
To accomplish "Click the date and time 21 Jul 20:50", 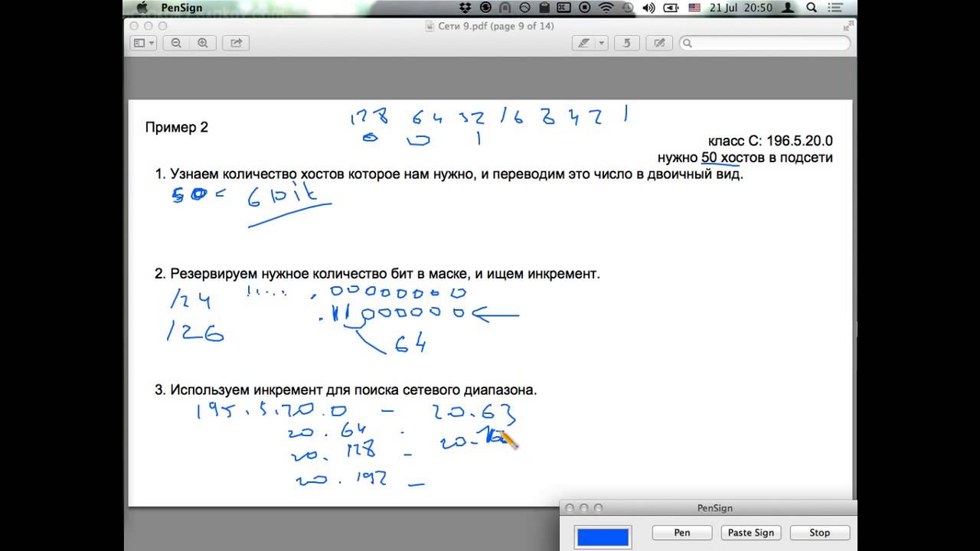I will [740, 8].
